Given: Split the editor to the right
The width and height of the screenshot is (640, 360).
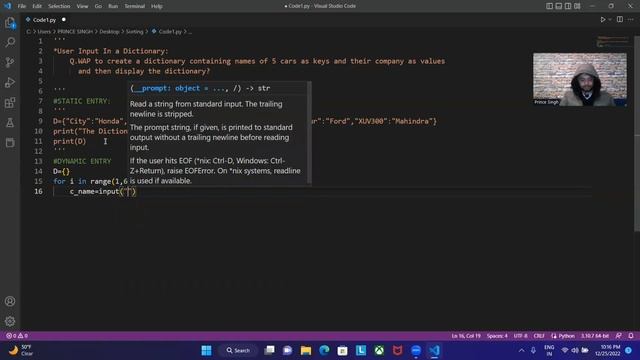Looking at the screenshot, I should 620,20.
